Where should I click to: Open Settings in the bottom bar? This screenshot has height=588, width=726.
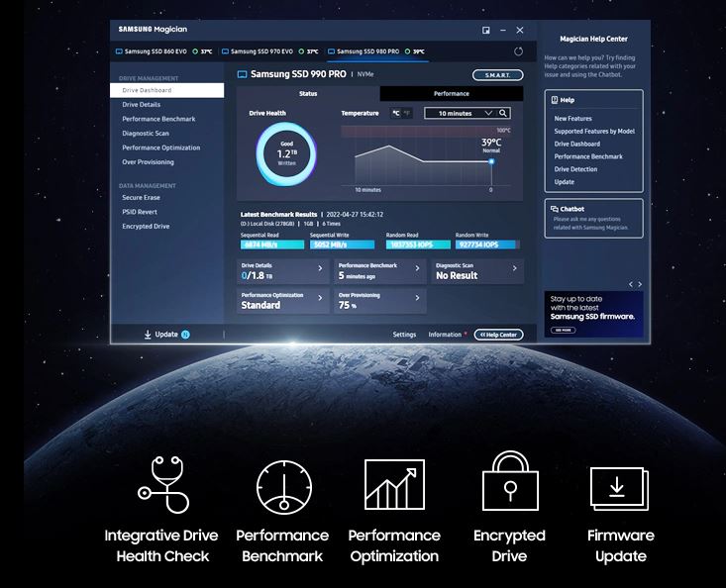[x=404, y=335]
